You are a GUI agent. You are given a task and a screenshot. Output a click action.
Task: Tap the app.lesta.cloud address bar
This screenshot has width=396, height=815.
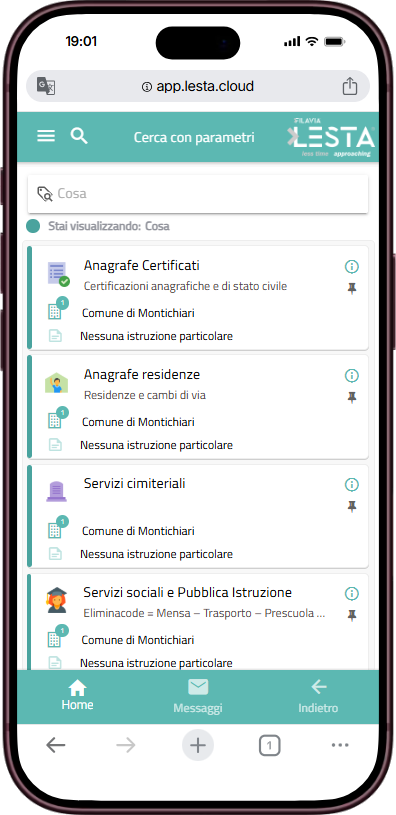click(x=198, y=86)
